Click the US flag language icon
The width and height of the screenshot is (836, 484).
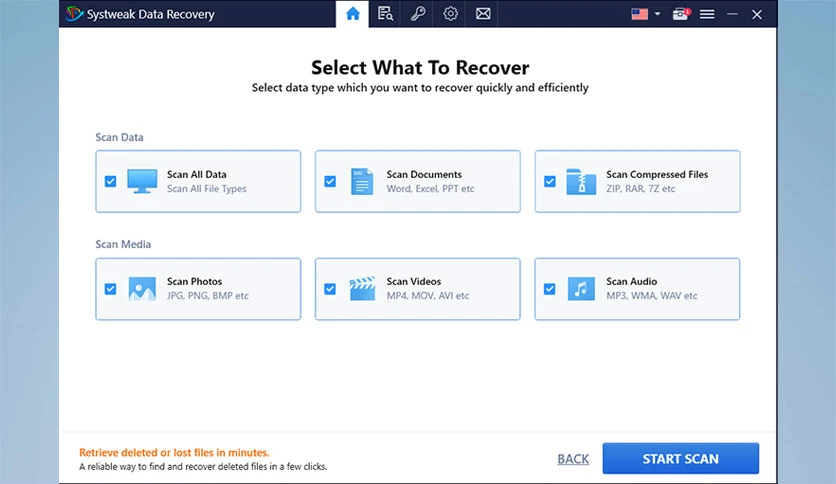[x=639, y=14]
